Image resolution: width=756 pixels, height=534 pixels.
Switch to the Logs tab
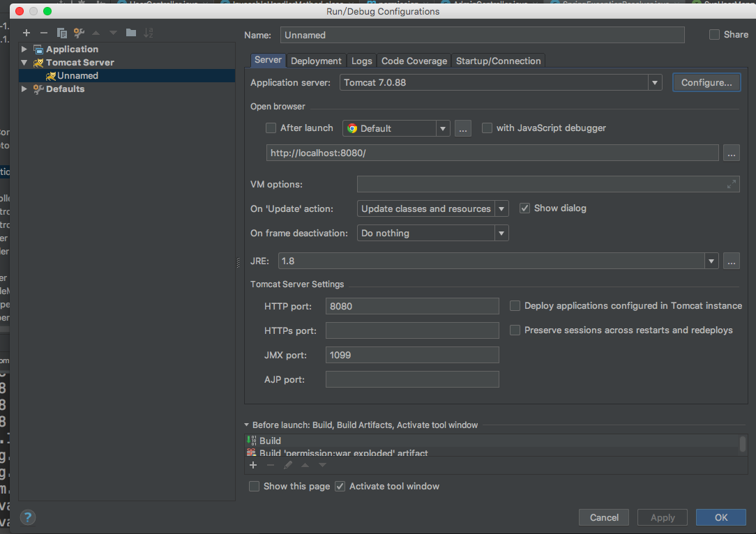pos(361,61)
